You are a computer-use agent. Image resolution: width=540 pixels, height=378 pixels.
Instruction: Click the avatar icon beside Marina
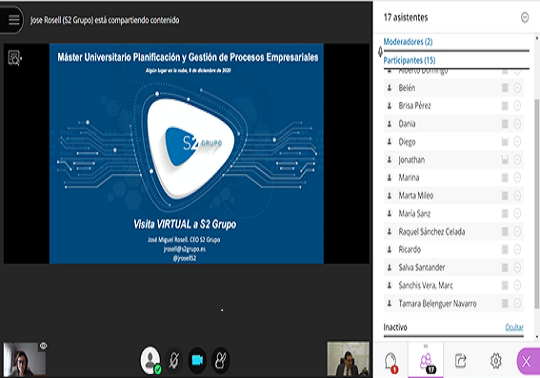[390, 178]
